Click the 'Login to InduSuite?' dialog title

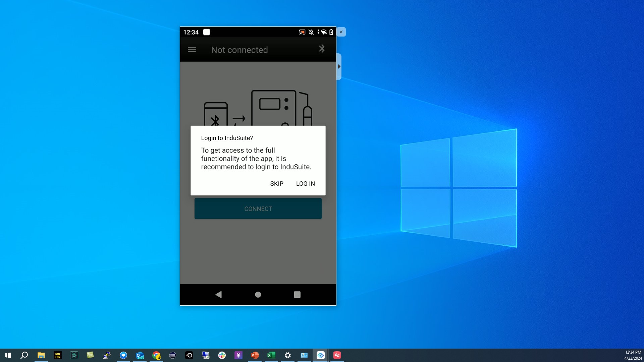click(227, 138)
